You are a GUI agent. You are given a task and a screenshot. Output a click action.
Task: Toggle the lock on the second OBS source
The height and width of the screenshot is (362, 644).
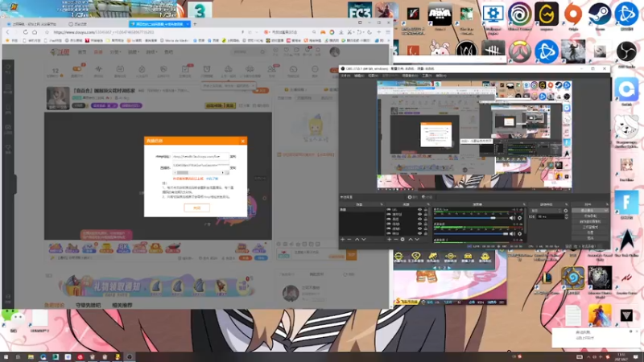click(x=426, y=214)
